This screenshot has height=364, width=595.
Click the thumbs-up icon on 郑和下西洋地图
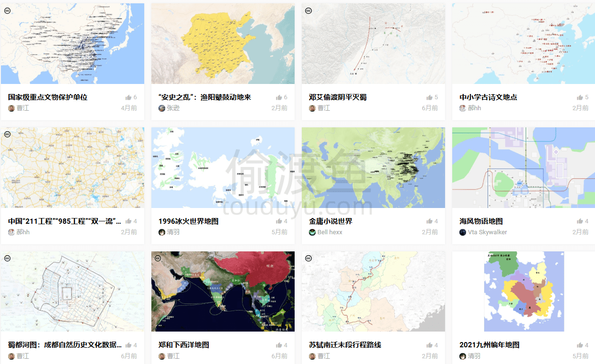[x=279, y=345]
